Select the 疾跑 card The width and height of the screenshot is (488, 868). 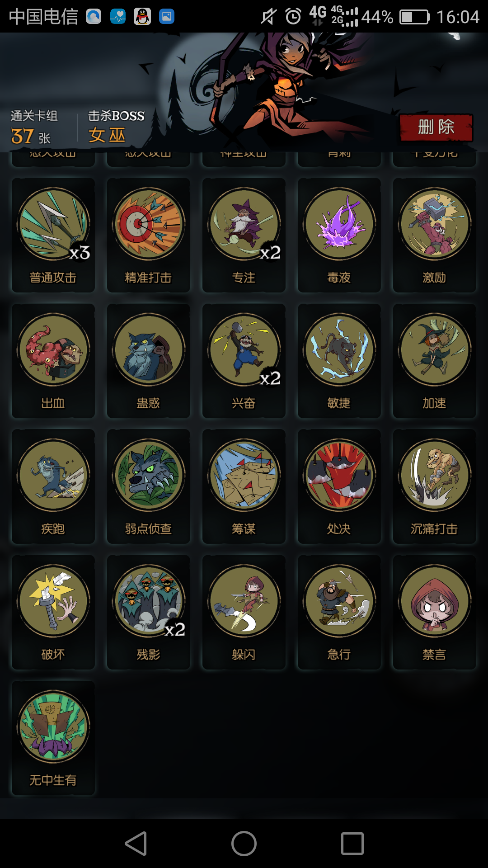[x=53, y=486]
